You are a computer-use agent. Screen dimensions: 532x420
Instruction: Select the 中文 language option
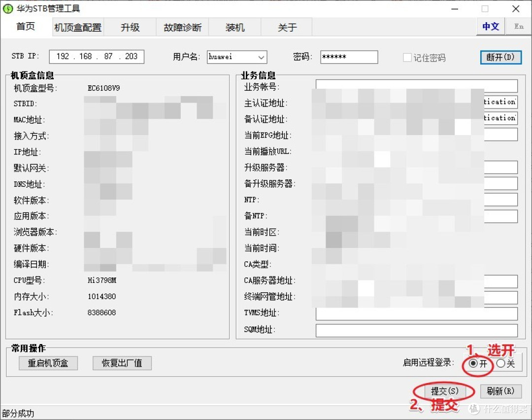[491, 27]
